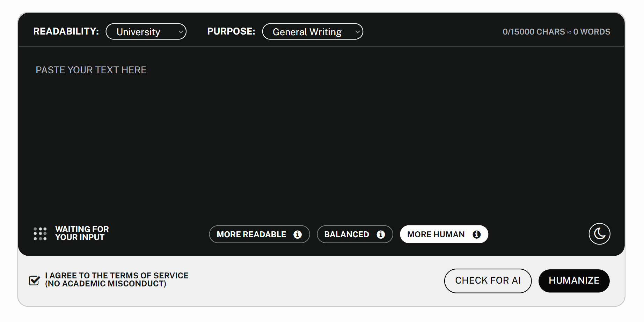
Task: Click into the Paste Your Text Here field
Action: (321, 133)
